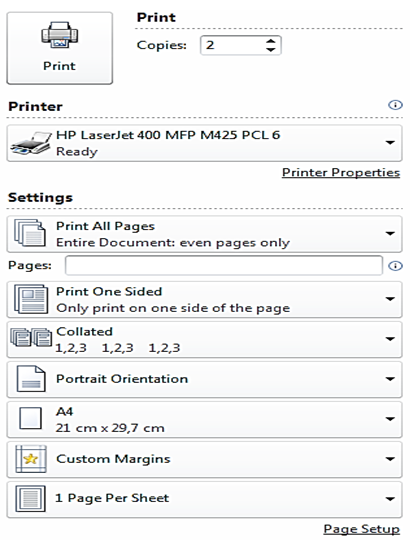This screenshot has height=540, width=410.
Task: Click the Print One Sided page icon
Action: pyautogui.click(x=31, y=299)
